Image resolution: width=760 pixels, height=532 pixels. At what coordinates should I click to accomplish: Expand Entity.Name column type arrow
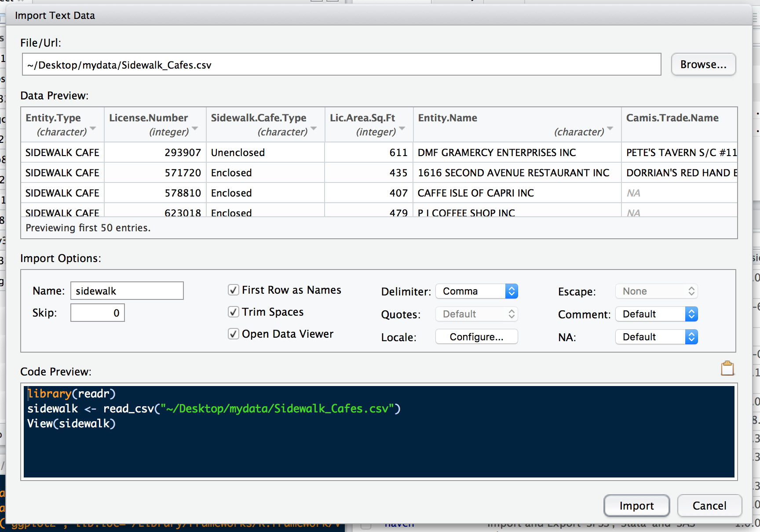click(x=610, y=128)
